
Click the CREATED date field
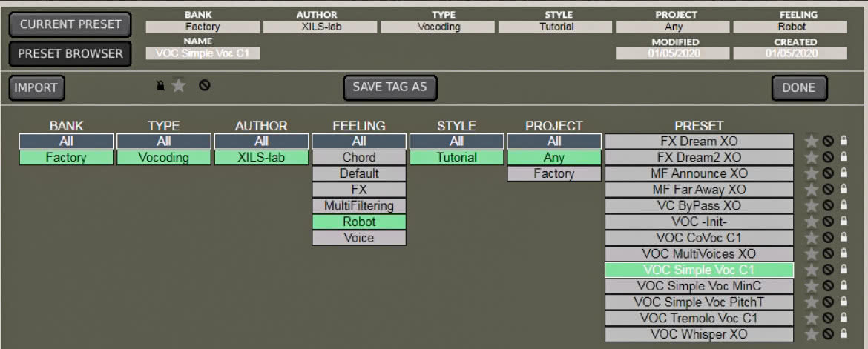pyautogui.click(x=791, y=53)
